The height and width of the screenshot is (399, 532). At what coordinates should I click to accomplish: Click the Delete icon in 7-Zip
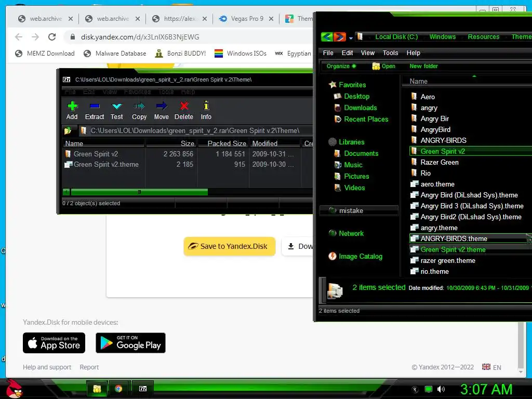(184, 106)
